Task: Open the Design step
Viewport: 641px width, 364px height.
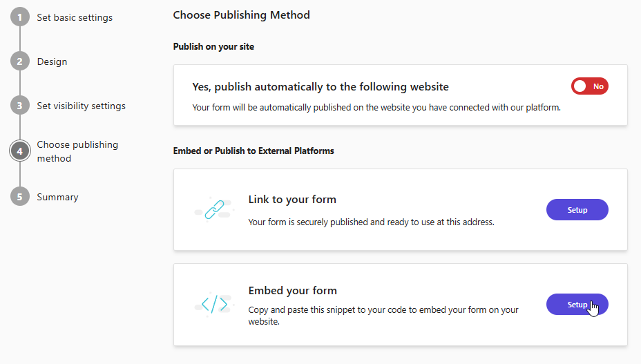Action: pos(52,61)
